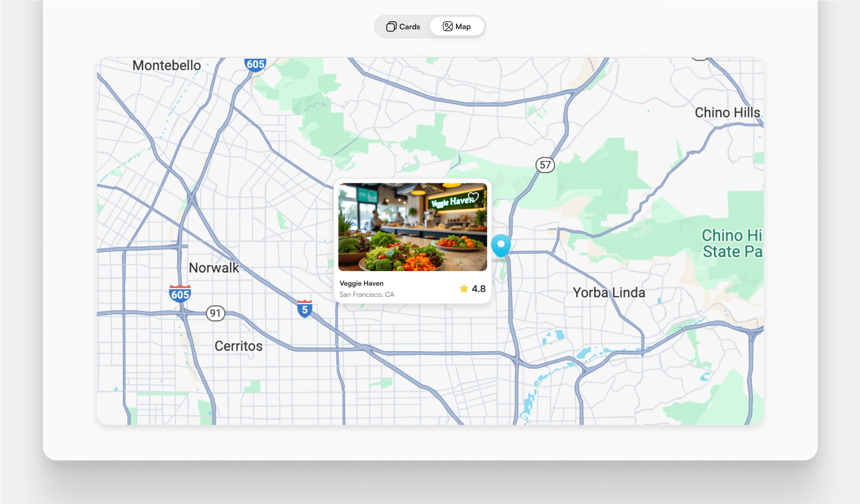860x504 pixels.
Task: Click the I-605 shield near Montebello
Action: coord(255,64)
